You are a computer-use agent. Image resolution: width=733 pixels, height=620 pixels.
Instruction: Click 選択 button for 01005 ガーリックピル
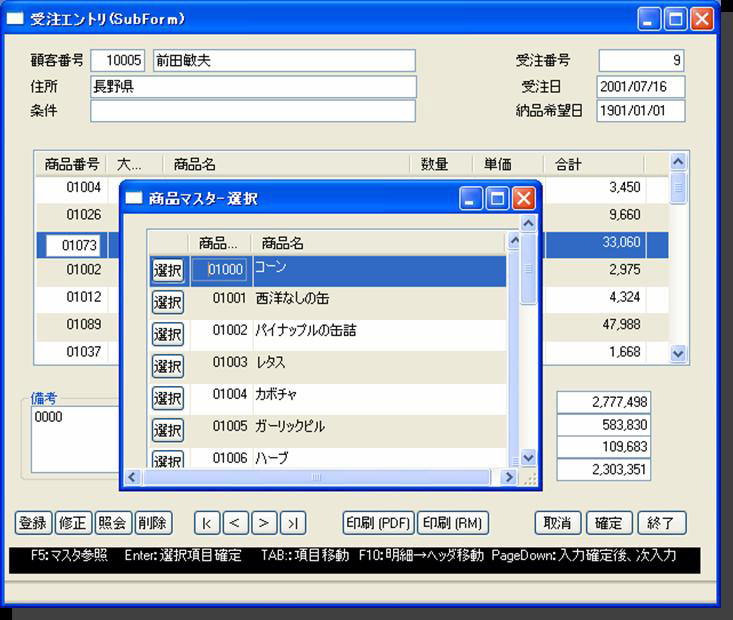[x=167, y=430]
